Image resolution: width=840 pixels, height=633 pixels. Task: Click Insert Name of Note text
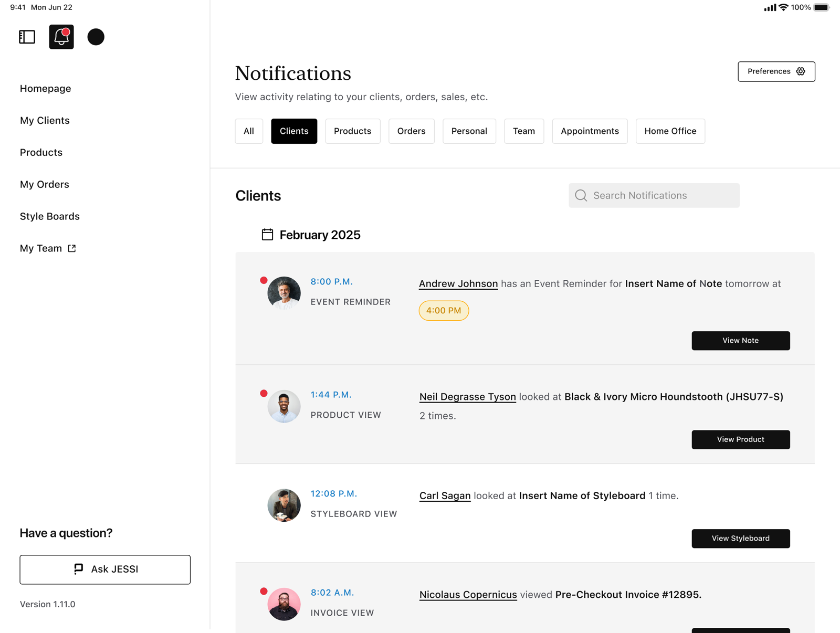tap(674, 284)
